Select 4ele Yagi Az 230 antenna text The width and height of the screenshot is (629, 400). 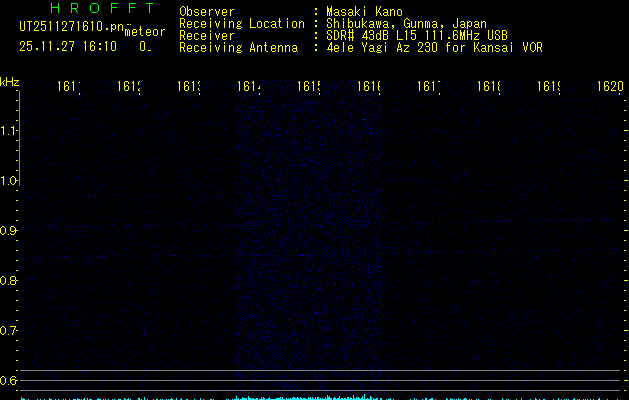(x=434, y=48)
